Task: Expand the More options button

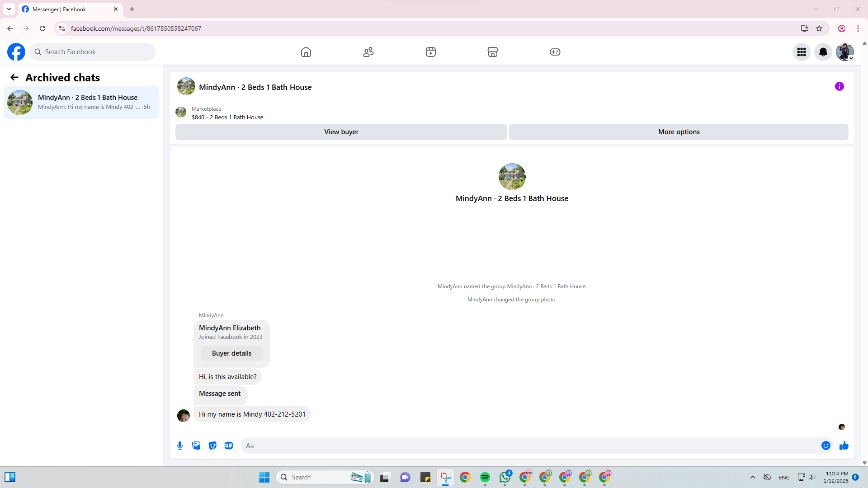Action: pos(678,132)
